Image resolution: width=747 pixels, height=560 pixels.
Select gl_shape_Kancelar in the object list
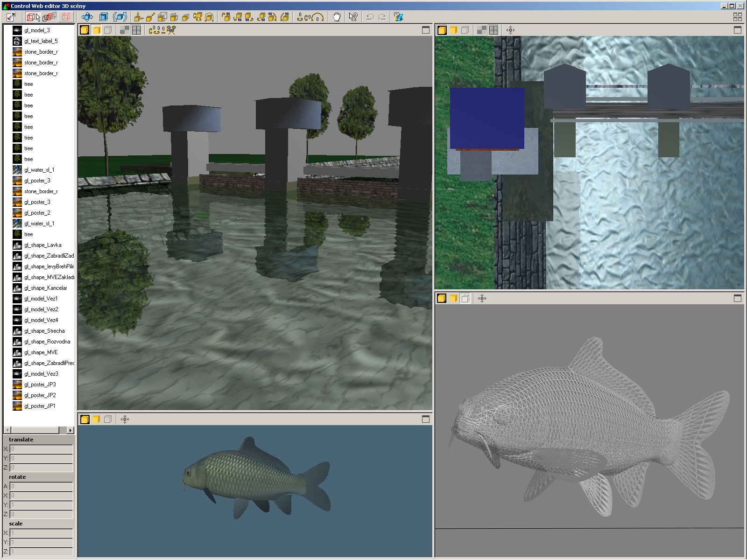coord(45,288)
